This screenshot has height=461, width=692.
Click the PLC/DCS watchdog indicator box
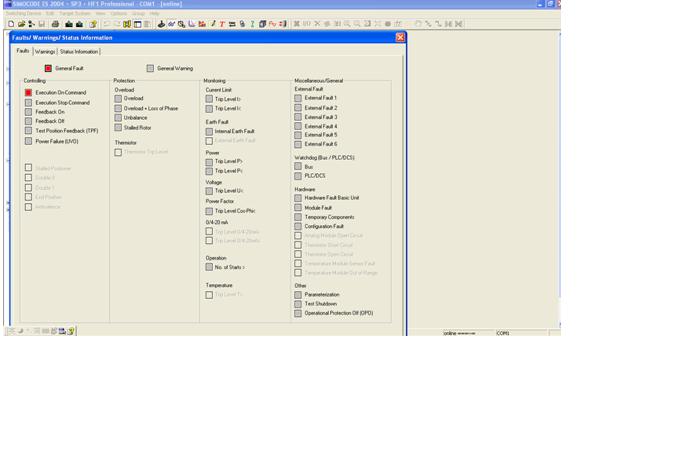[x=298, y=176]
